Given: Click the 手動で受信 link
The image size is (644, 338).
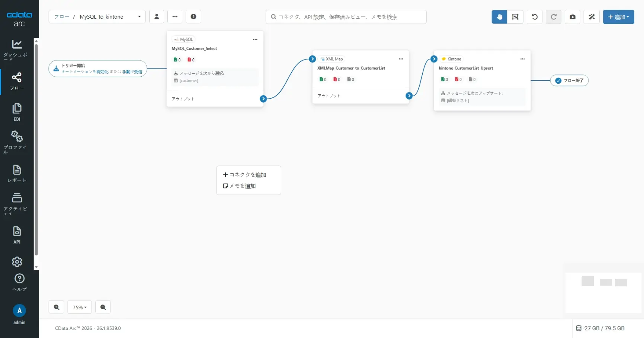Looking at the screenshot, I should [132, 72].
